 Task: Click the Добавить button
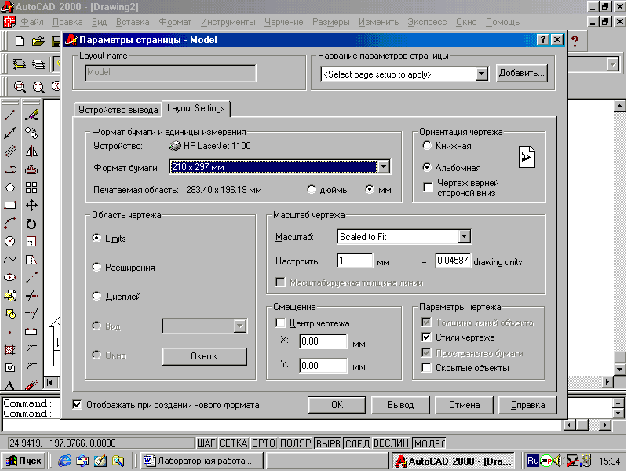point(521,73)
